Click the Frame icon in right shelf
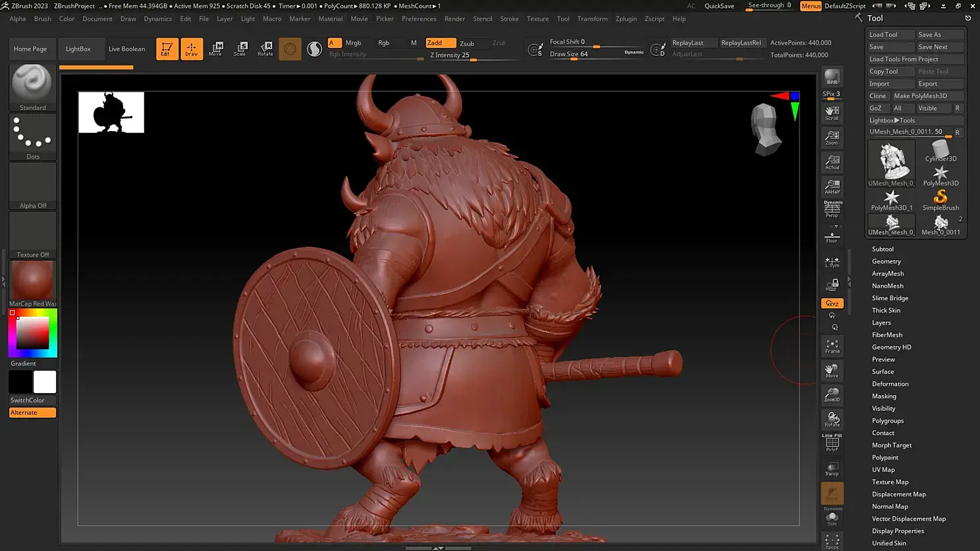 pyautogui.click(x=832, y=346)
